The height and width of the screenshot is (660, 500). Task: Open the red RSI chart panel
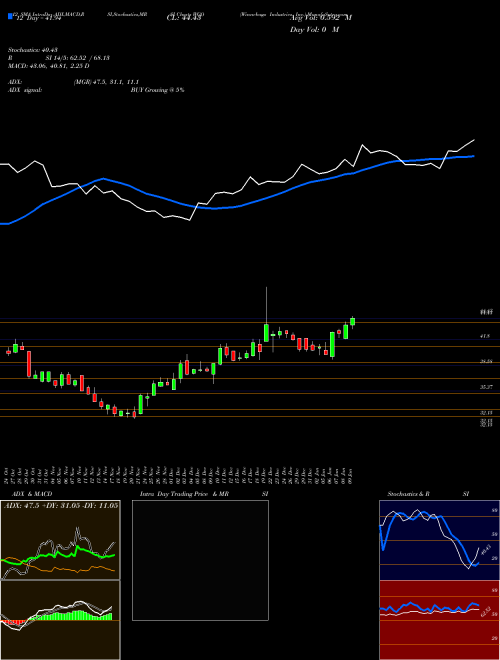tap(439, 620)
